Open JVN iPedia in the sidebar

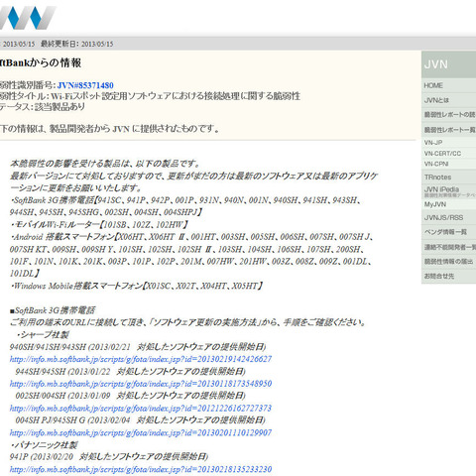[x=448, y=191]
